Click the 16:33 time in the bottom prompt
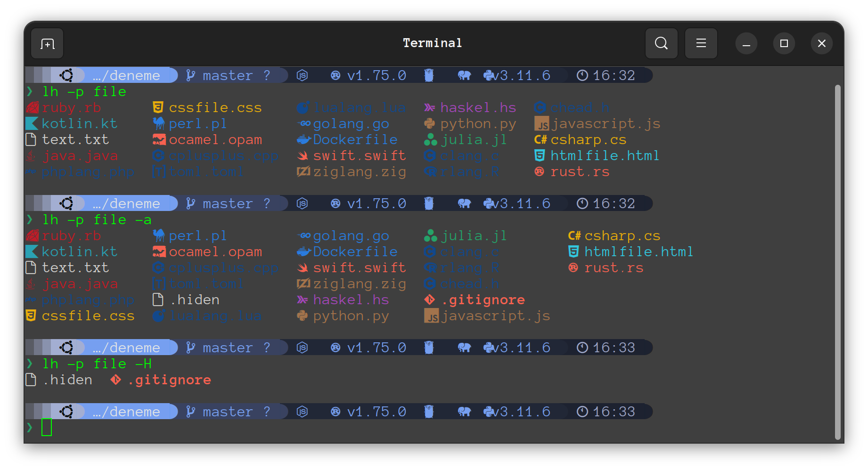868x470 pixels. (x=614, y=412)
